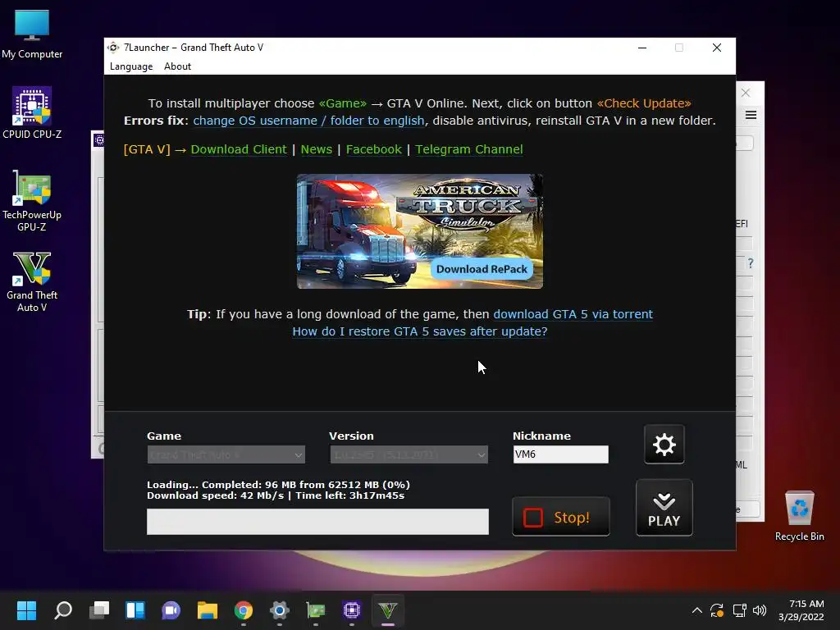This screenshot has width=840, height=630.
Task: Open Task View from taskbar
Action: coord(99,610)
